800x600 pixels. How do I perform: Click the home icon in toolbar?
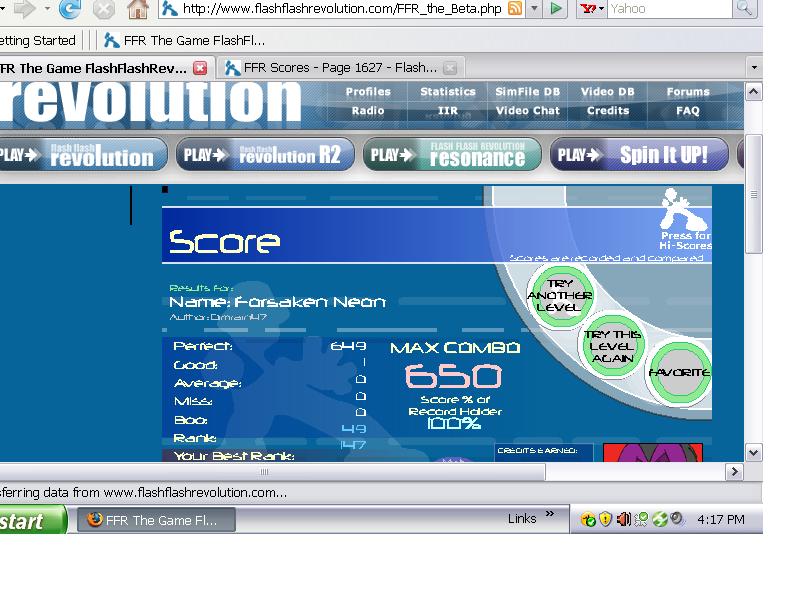tap(138, 9)
